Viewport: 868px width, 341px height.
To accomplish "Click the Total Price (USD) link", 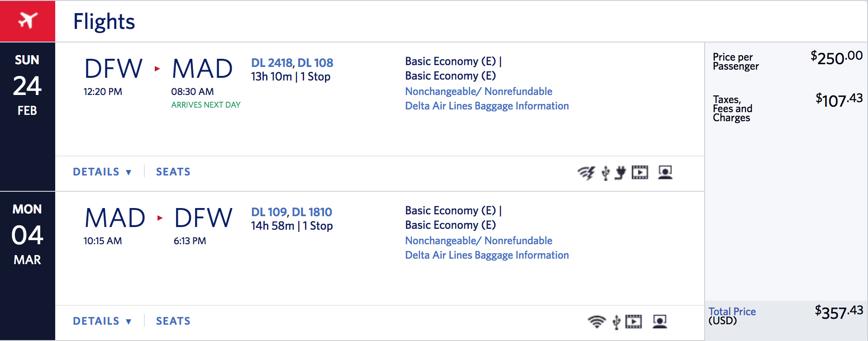I will point(732,312).
